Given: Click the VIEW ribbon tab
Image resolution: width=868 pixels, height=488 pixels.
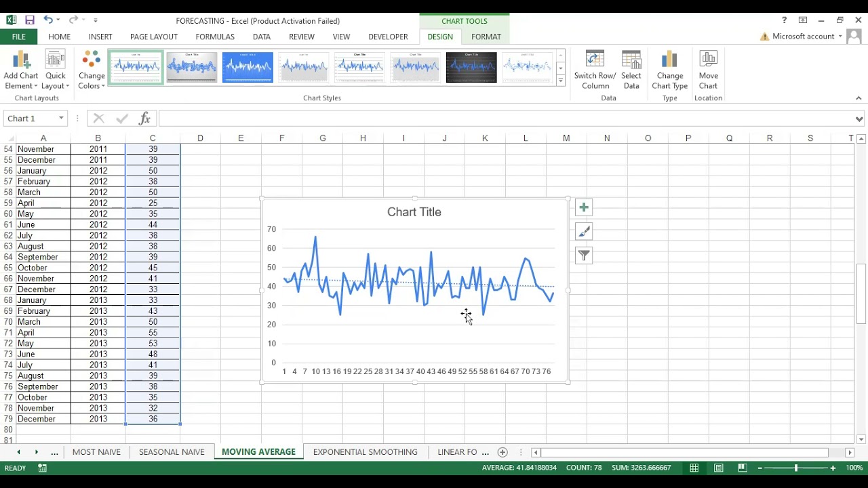Looking at the screenshot, I should (341, 37).
